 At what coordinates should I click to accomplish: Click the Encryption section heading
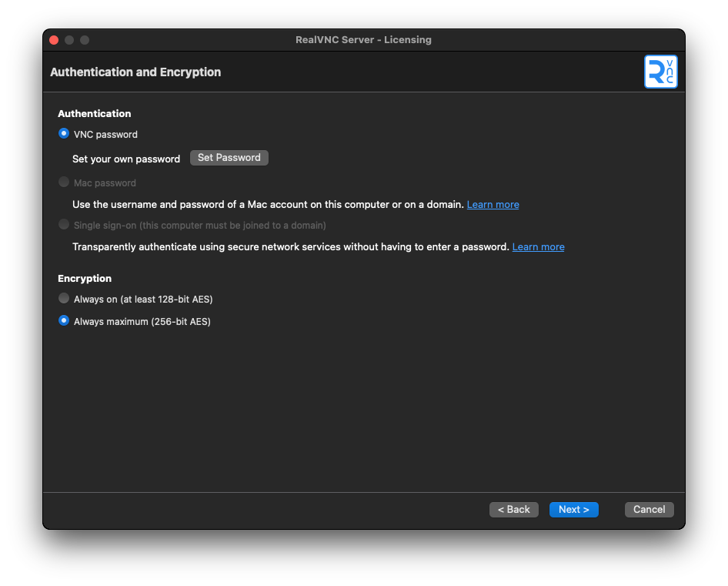tap(85, 279)
